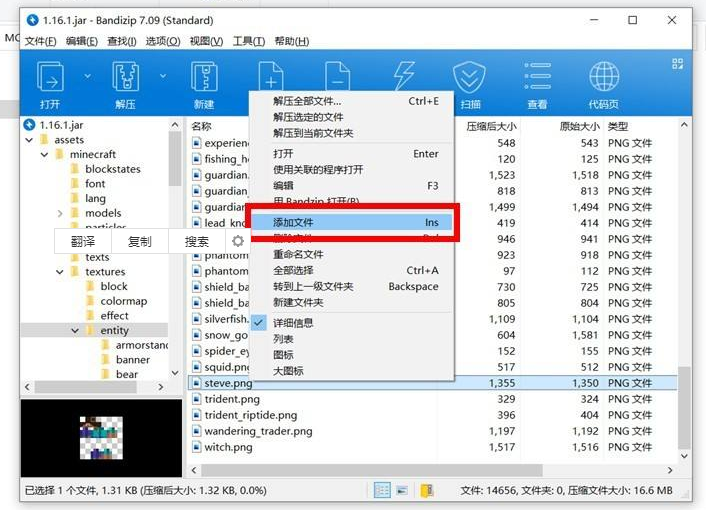Click the file list horizontal scrollbar thumb
Screen dimensions: 706x510
[x=372, y=470]
